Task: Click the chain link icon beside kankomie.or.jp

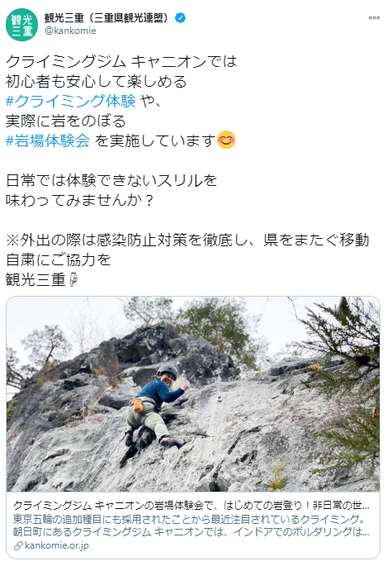Action: (x=18, y=546)
